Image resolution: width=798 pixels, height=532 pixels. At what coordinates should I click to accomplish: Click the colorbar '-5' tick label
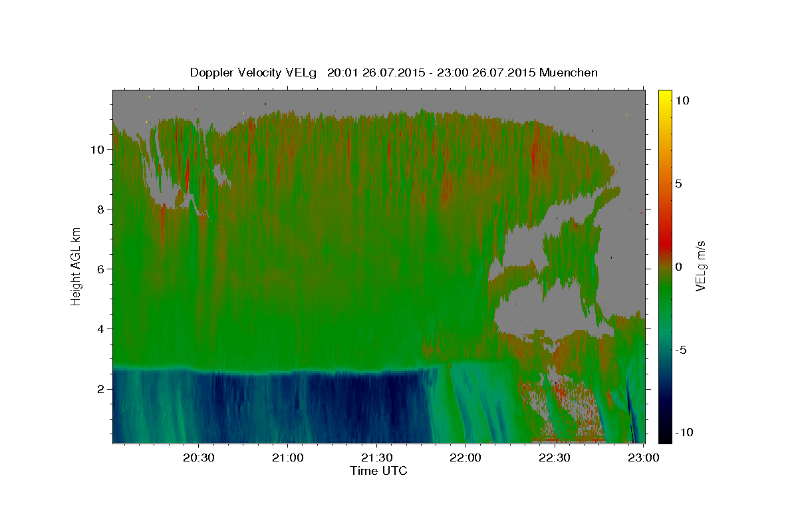coord(681,350)
